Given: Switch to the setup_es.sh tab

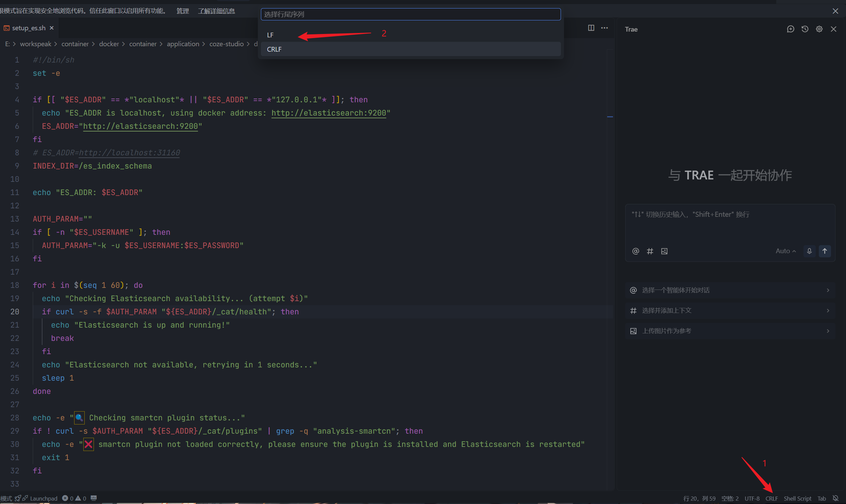Looking at the screenshot, I should 29,28.
